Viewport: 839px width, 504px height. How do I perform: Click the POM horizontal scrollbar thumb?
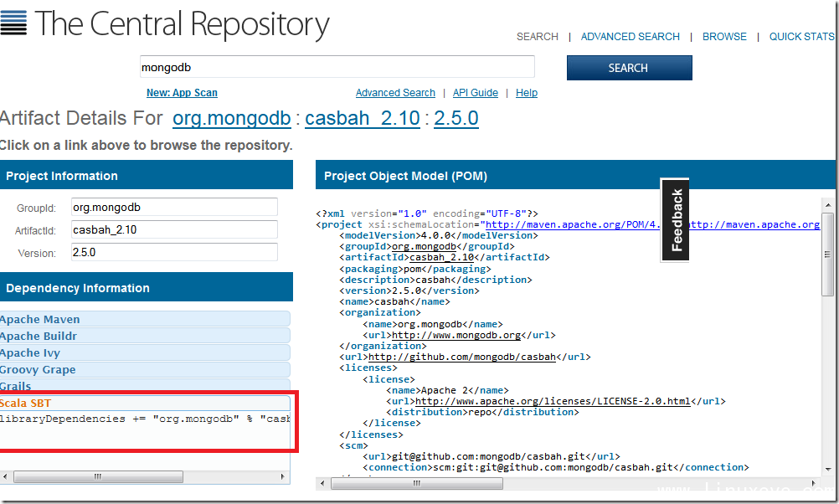(x=417, y=483)
